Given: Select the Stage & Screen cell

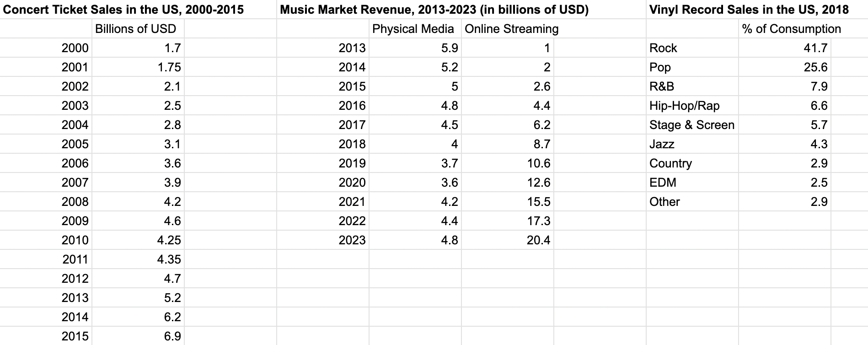Looking at the screenshot, I should pyautogui.click(x=691, y=125).
